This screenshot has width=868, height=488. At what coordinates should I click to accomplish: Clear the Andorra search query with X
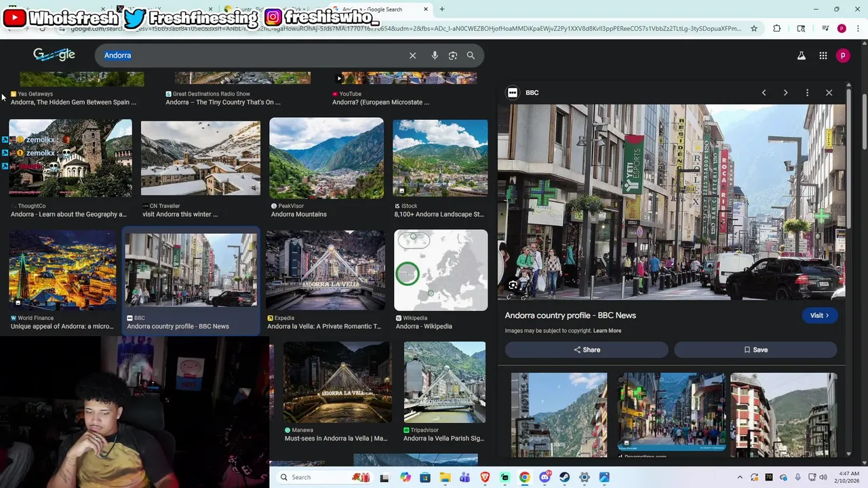click(x=412, y=56)
